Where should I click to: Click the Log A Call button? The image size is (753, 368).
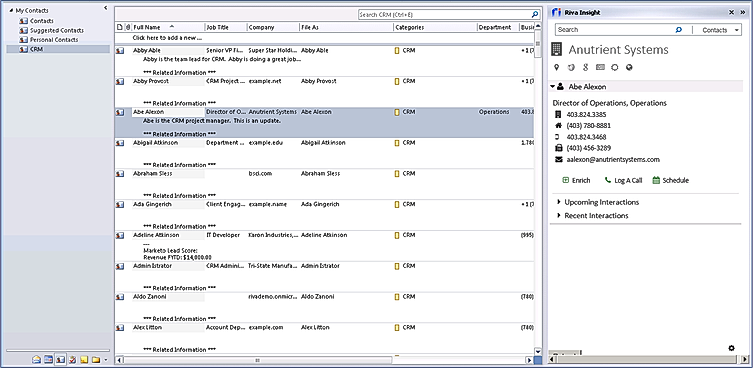pyautogui.click(x=623, y=181)
